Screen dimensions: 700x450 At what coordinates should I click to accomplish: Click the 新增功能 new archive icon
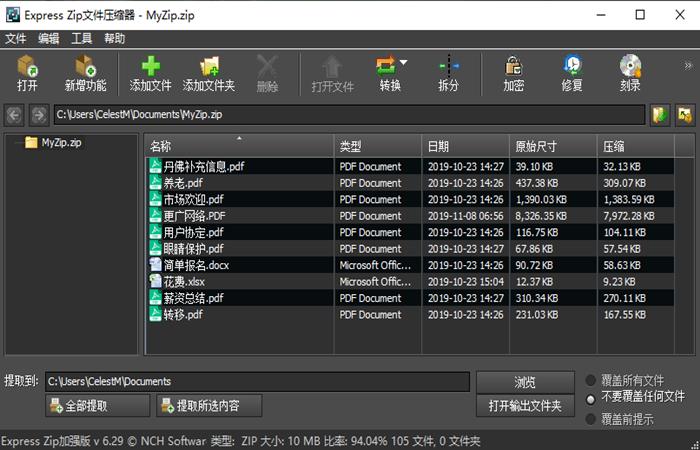pos(85,66)
